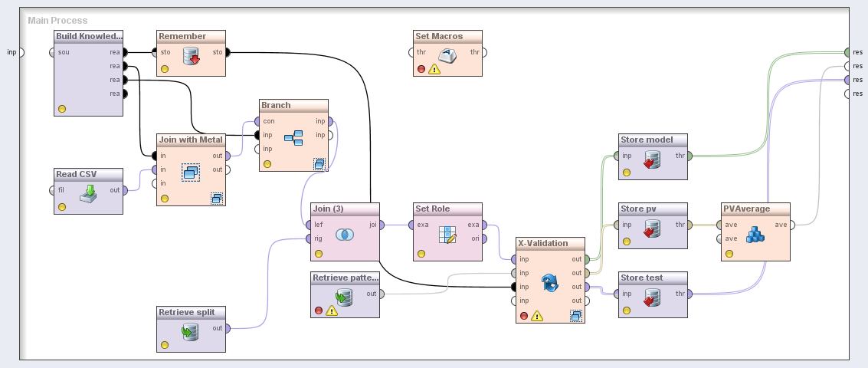The width and height of the screenshot is (868, 368).
Task: Click the red status light on Retrieve patte...
Action: pyautogui.click(x=318, y=310)
